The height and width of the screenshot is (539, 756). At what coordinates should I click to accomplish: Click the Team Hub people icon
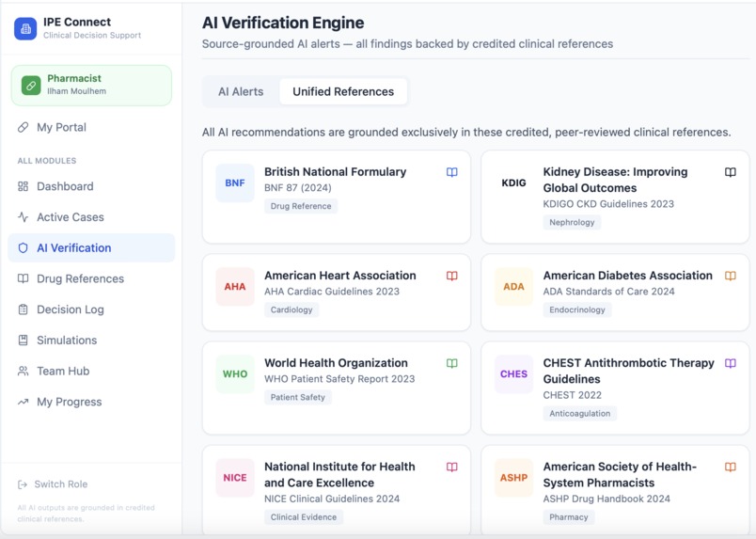(x=23, y=371)
